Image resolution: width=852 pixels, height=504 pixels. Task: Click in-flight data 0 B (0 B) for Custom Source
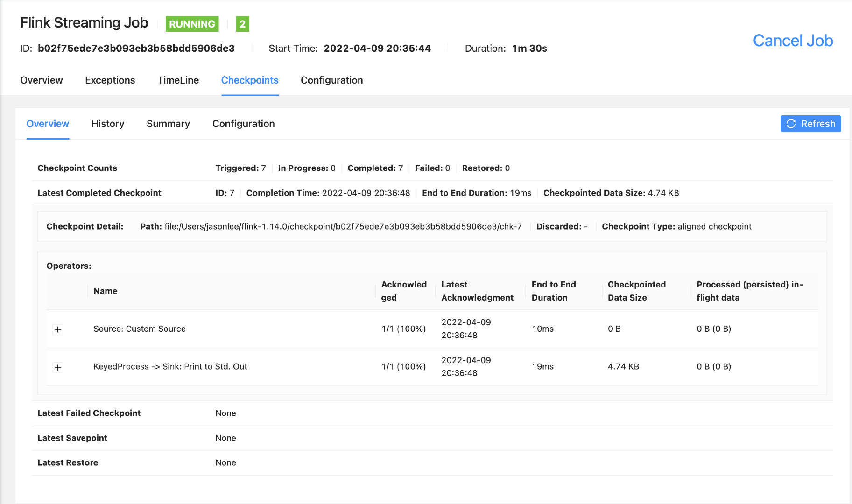[714, 329]
